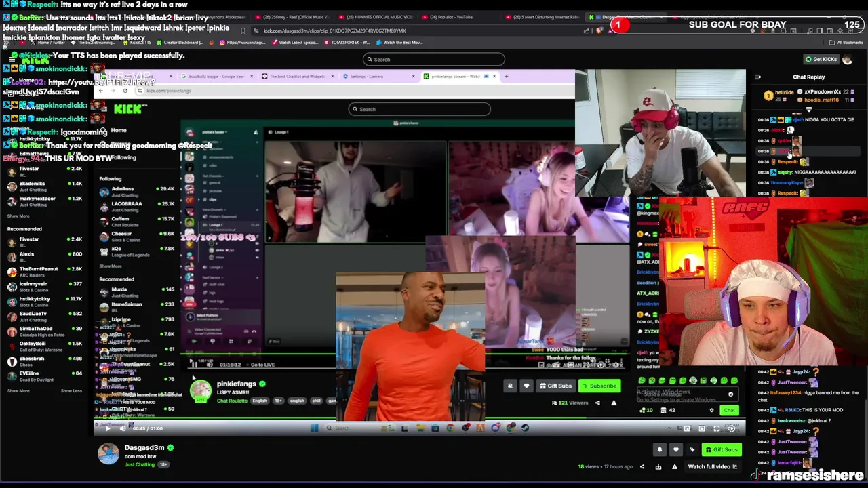Click the Gift Subs button on the pinkiefangs stream
The image size is (868, 488).
point(555,386)
